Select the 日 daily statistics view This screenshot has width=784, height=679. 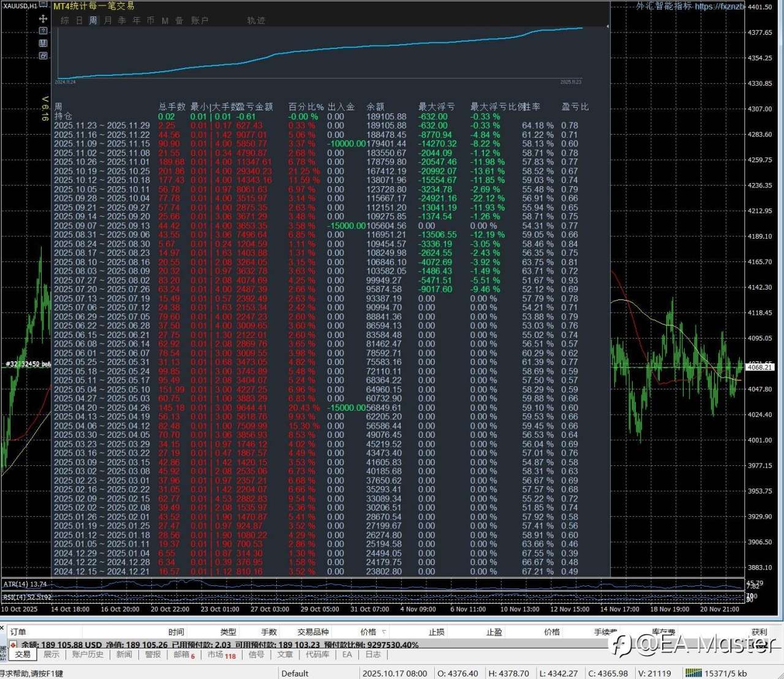click(x=79, y=20)
